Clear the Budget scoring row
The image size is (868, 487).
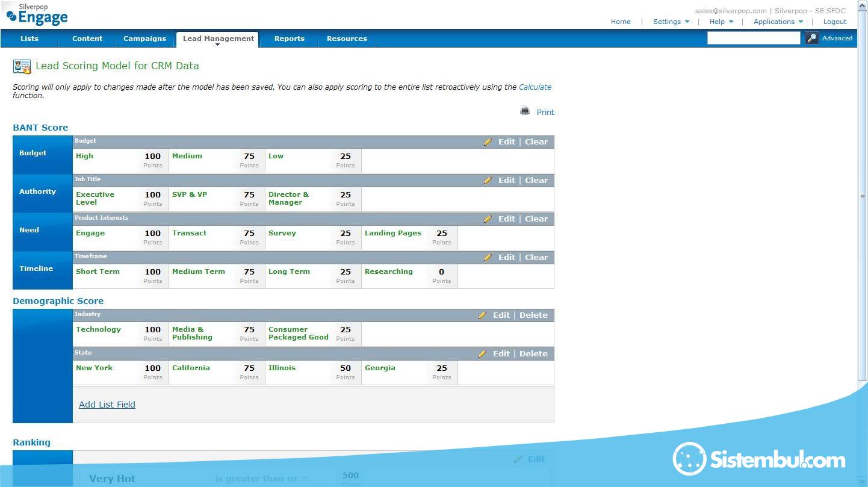click(x=536, y=142)
